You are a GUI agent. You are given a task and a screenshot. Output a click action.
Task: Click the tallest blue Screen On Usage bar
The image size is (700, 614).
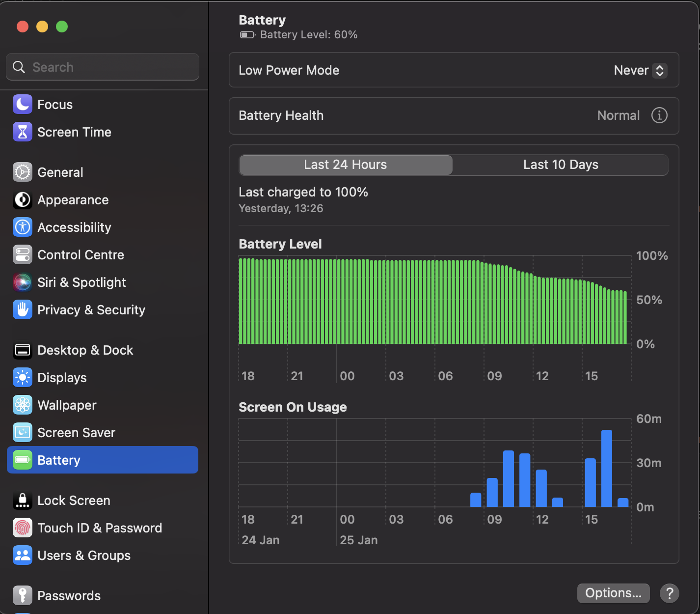607,469
